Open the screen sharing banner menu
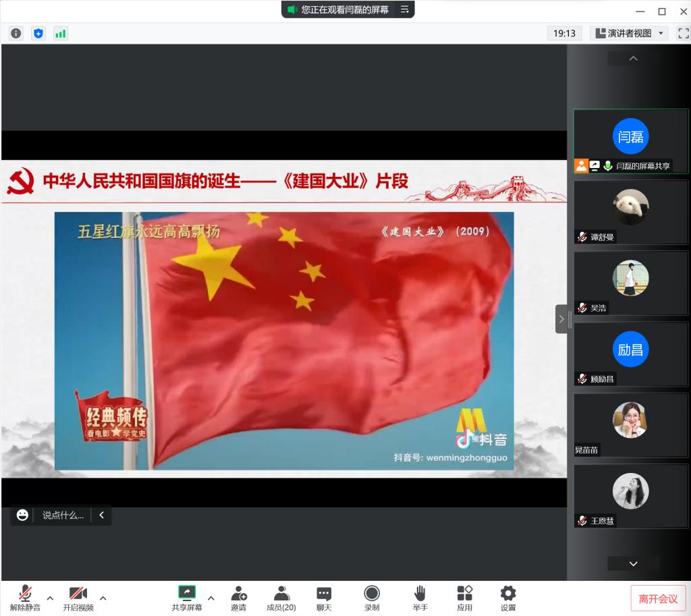This screenshot has height=616, width=691. coord(405,9)
